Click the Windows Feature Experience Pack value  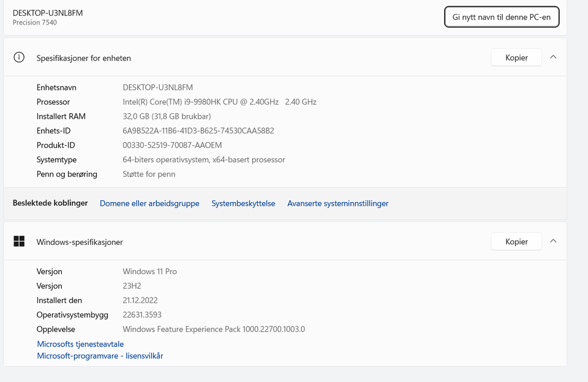(214, 329)
